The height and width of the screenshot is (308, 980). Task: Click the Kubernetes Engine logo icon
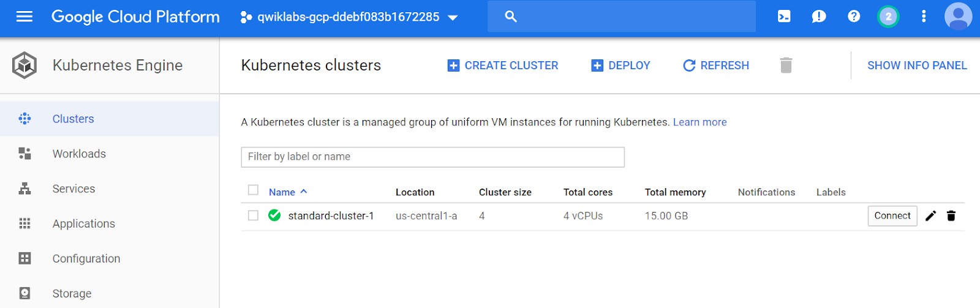click(x=24, y=66)
